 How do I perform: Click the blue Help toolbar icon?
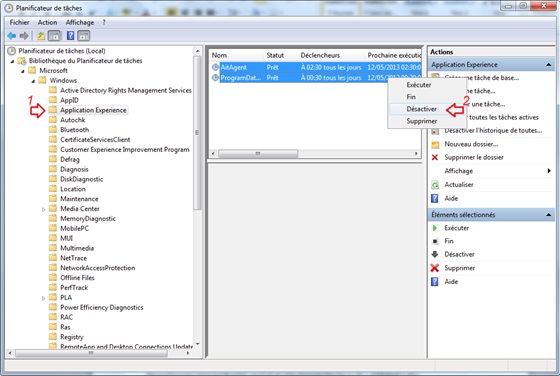click(x=70, y=35)
